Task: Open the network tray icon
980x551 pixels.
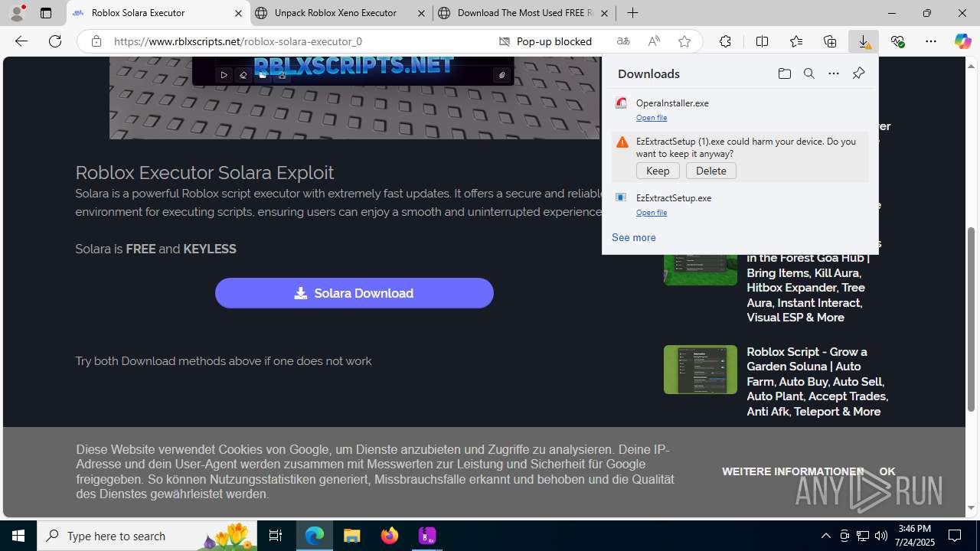Action: coord(863,536)
